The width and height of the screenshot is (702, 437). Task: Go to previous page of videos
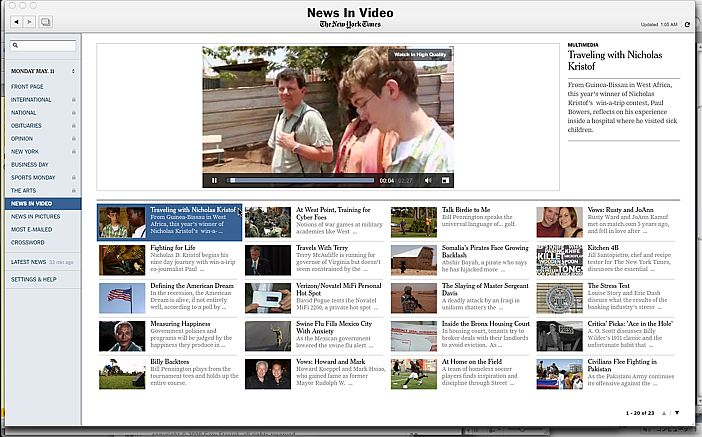click(665, 412)
